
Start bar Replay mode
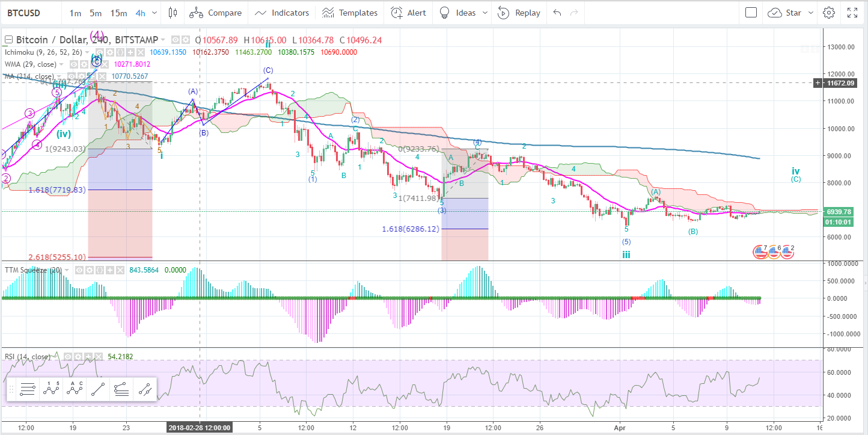[519, 13]
